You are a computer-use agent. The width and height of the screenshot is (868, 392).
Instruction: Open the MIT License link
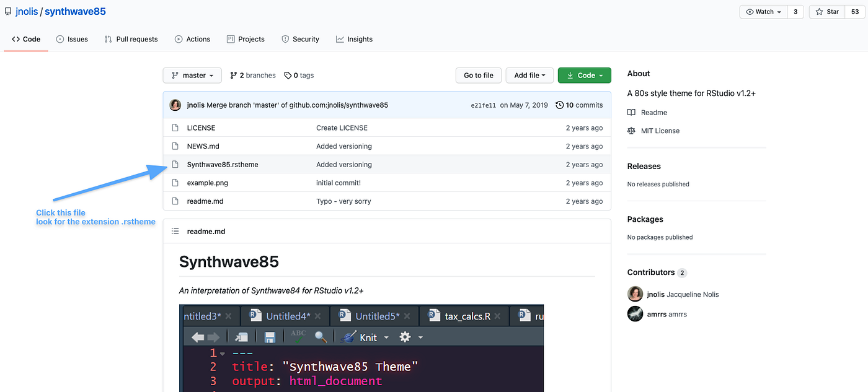(x=653, y=131)
